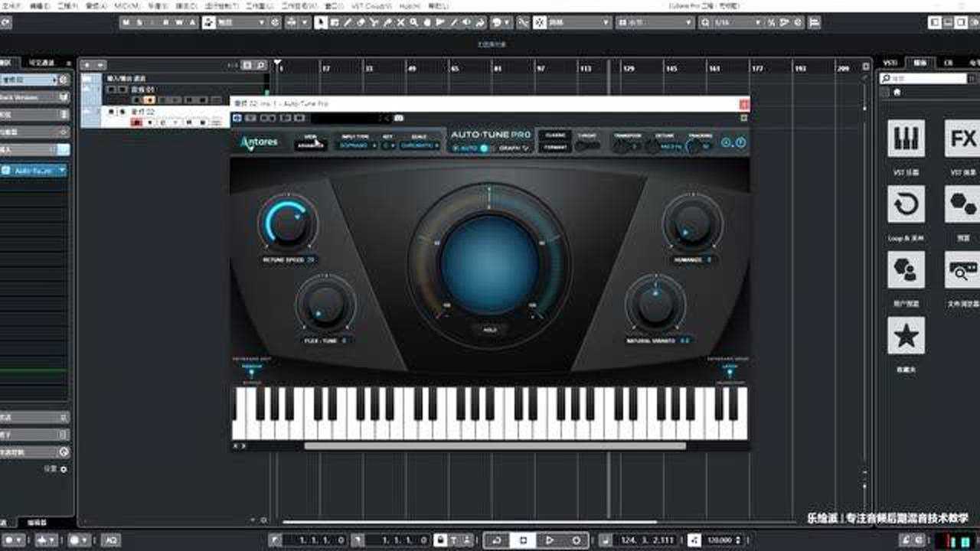The image size is (980, 551).
Task: Switch to Graph mode in Auto-Tune
Action: point(514,148)
